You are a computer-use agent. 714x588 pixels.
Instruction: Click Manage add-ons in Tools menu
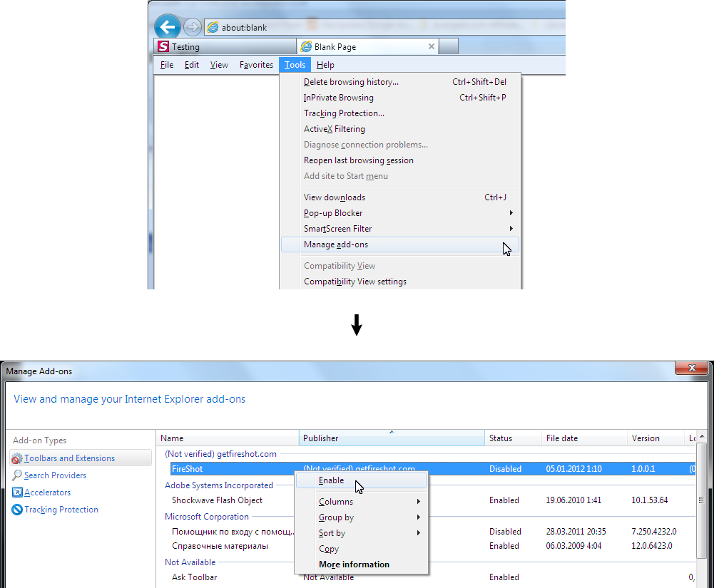coord(400,244)
